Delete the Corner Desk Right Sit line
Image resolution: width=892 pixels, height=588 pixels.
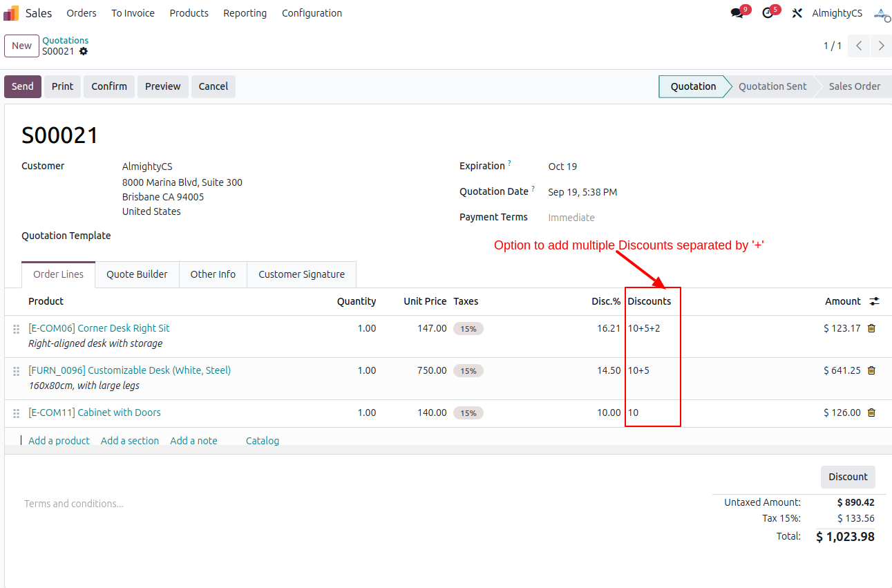point(871,328)
